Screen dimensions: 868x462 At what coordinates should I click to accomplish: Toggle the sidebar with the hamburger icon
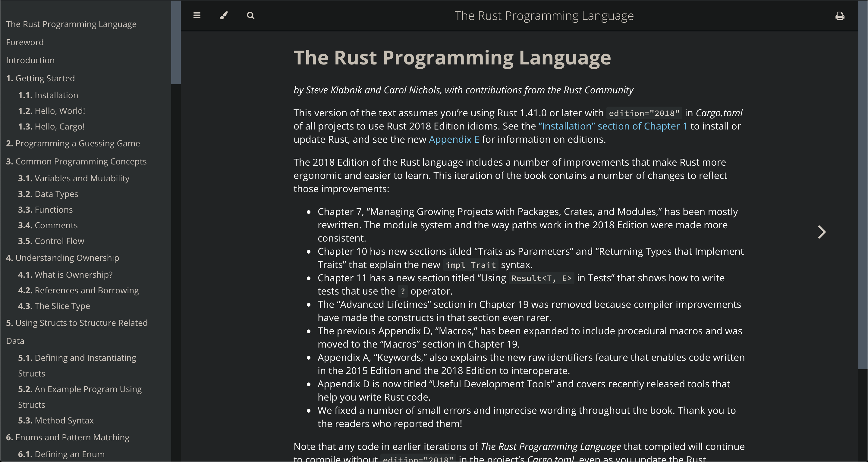point(197,15)
